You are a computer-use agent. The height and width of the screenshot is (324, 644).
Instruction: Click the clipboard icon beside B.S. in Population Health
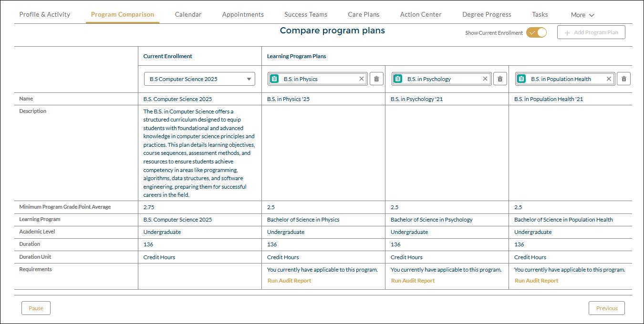tap(521, 79)
